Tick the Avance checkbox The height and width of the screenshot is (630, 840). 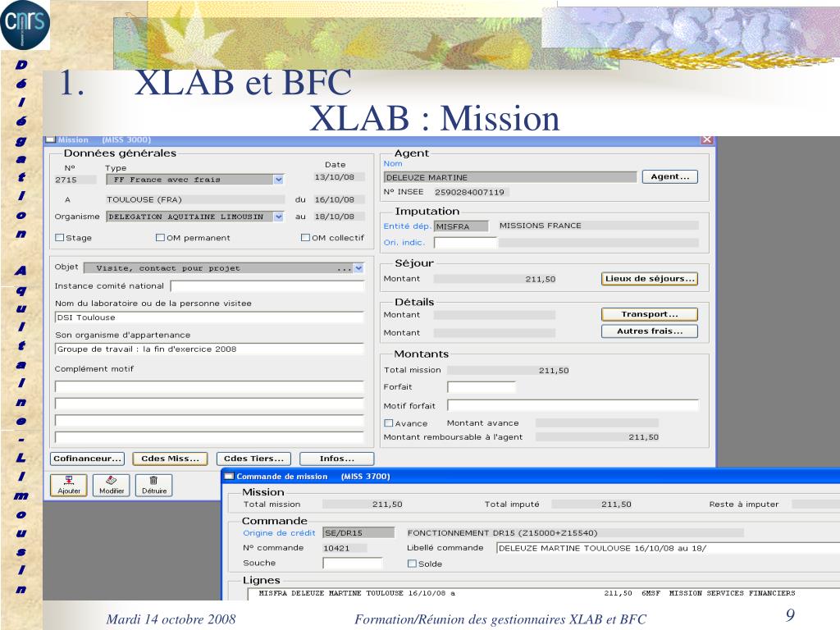(388, 423)
